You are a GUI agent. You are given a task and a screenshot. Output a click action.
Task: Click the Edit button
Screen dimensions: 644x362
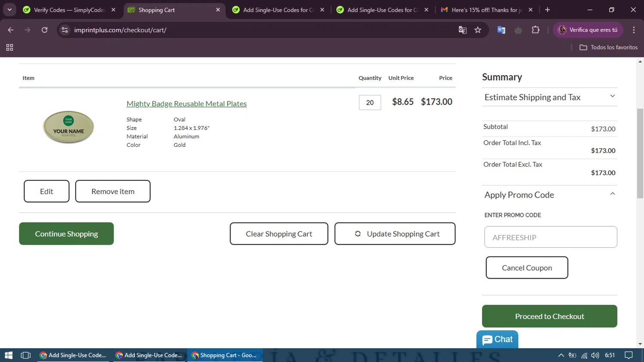[x=46, y=191]
